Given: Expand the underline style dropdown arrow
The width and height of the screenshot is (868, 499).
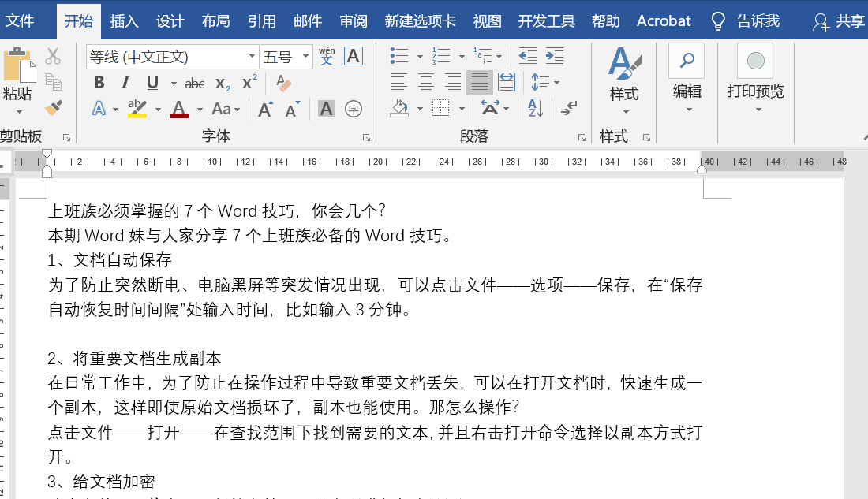Looking at the screenshot, I should [174, 84].
